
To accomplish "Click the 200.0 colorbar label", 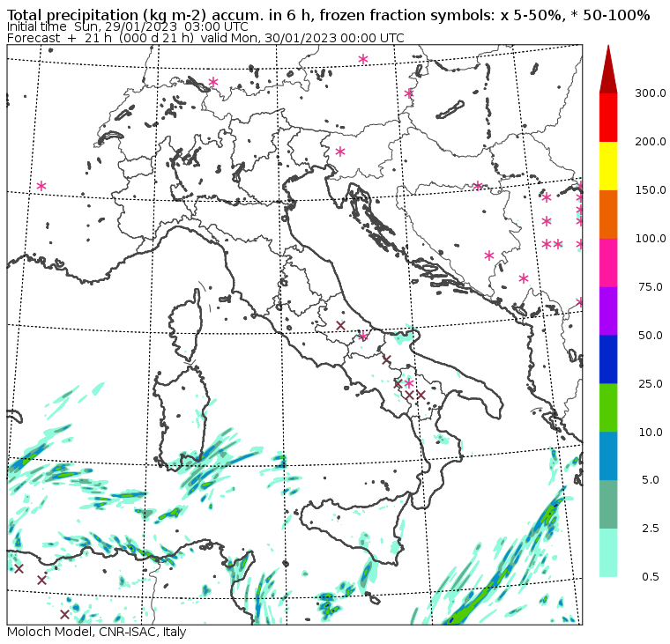I will 650,141.
